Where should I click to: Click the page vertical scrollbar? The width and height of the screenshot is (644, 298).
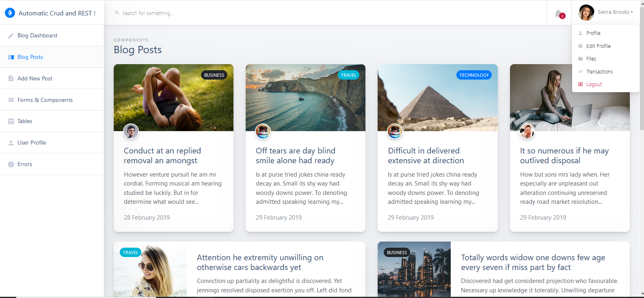coord(642,69)
